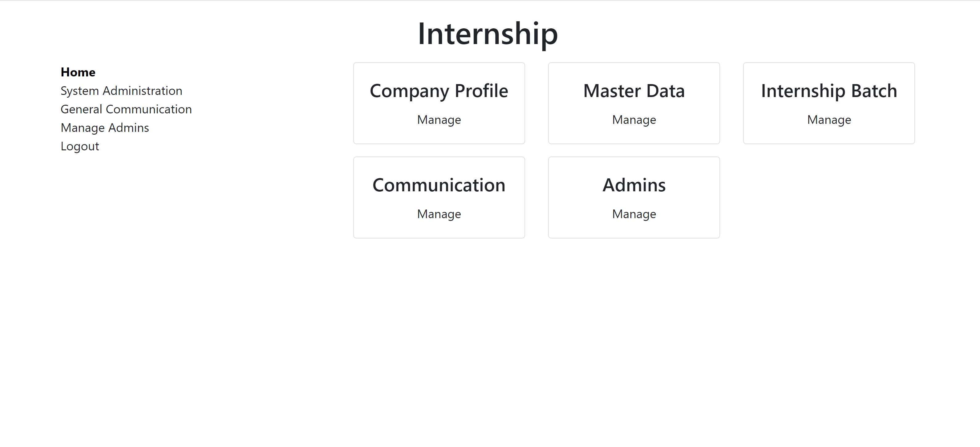980x447 pixels.
Task: Click the Company Profile card title
Action: [439, 91]
